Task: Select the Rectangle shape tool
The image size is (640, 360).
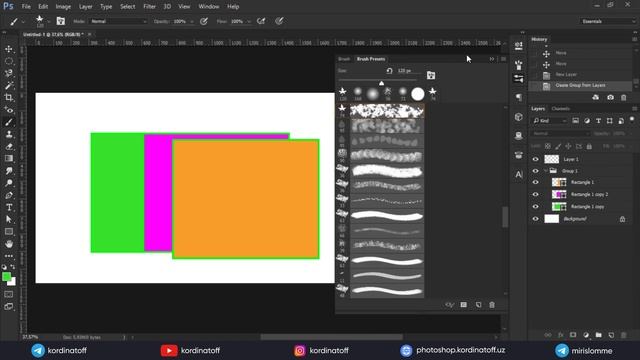Action: pyautogui.click(x=9, y=232)
